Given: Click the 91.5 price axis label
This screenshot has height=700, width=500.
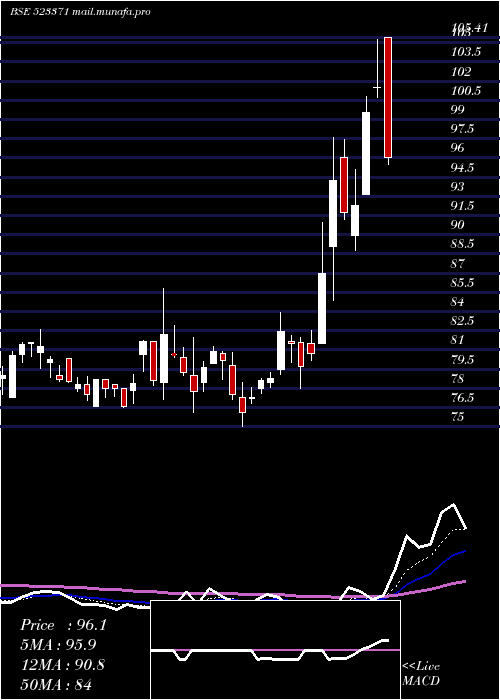Looking at the screenshot, I should click(x=463, y=206).
